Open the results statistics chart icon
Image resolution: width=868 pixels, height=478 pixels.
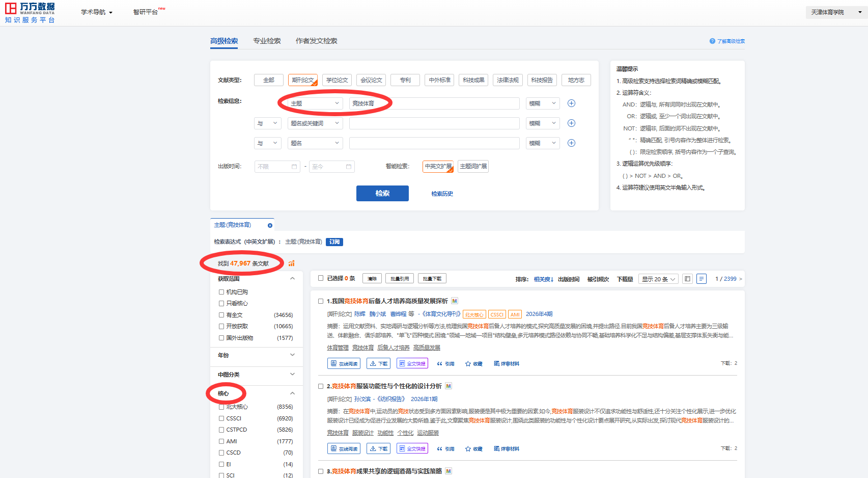[292, 263]
